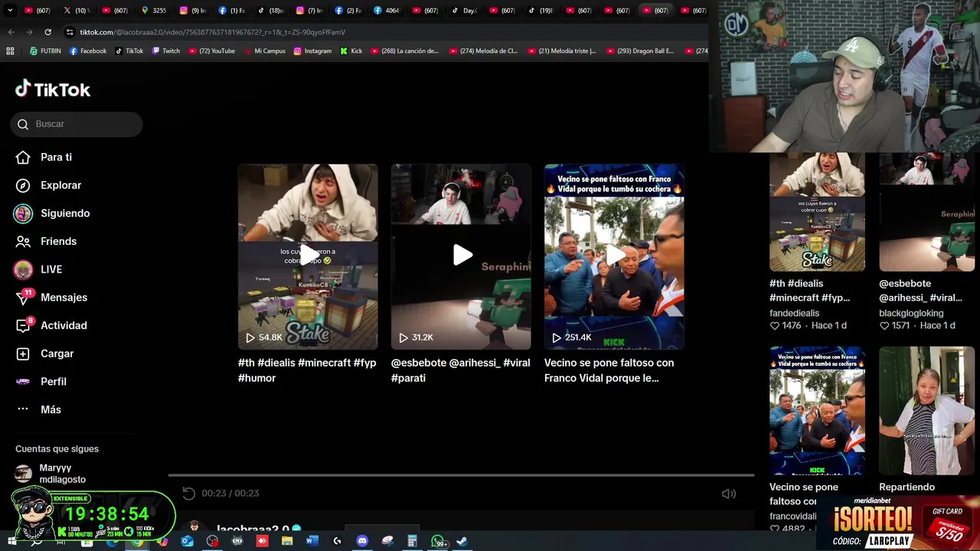Open Calculator from the taskbar
The image size is (980, 551).
click(412, 541)
